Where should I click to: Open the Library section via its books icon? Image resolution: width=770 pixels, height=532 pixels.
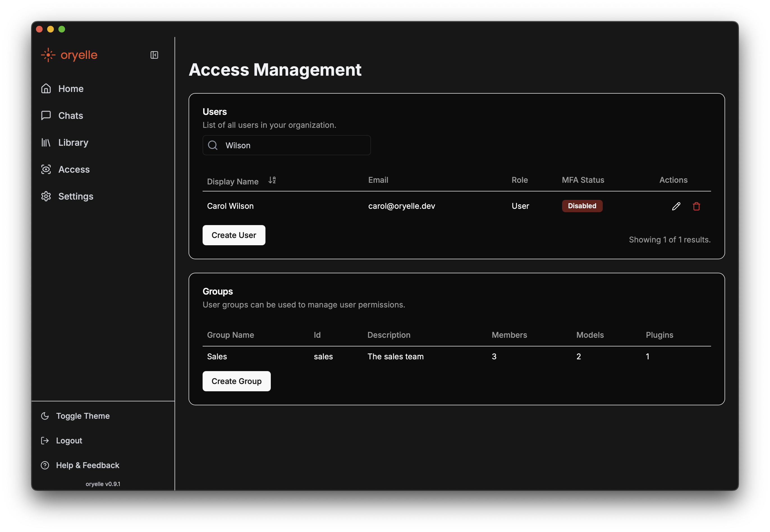click(x=45, y=142)
